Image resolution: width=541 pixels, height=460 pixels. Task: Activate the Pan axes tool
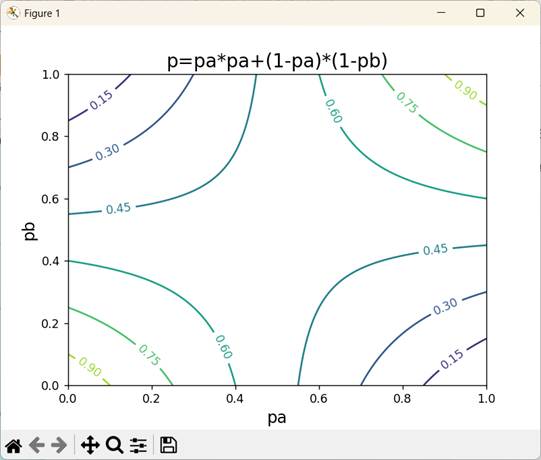[x=90, y=446]
